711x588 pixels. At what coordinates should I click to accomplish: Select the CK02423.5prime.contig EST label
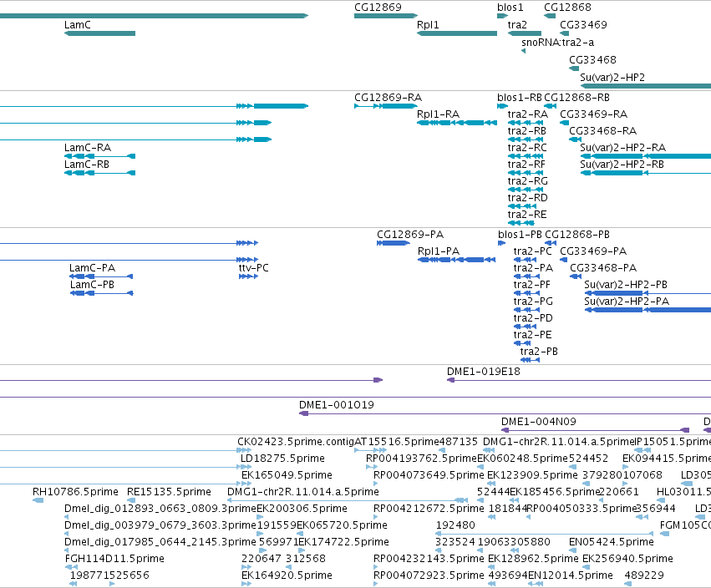tap(296, 442)
